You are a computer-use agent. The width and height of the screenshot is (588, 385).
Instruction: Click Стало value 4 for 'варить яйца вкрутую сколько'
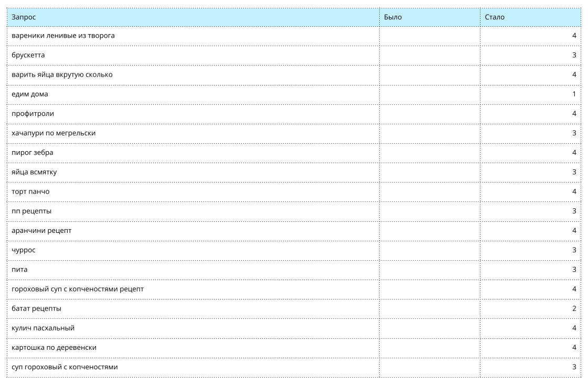coord(574,74)
